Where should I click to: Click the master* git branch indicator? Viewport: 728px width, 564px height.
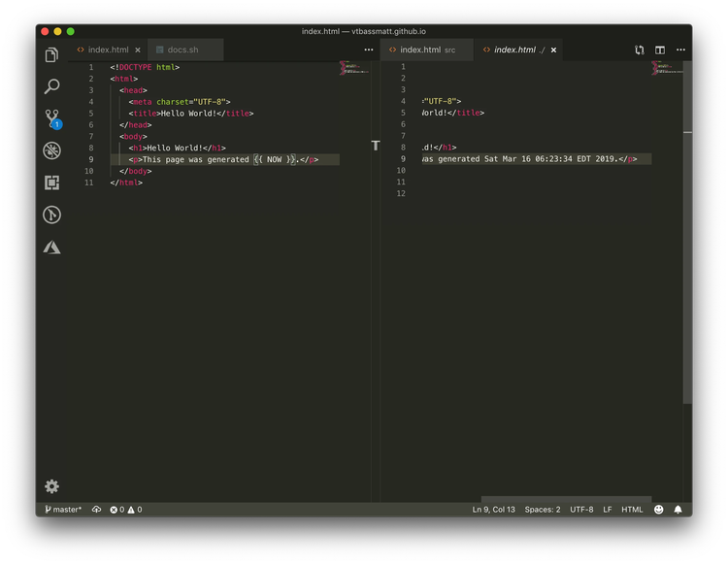click(64, 510)
